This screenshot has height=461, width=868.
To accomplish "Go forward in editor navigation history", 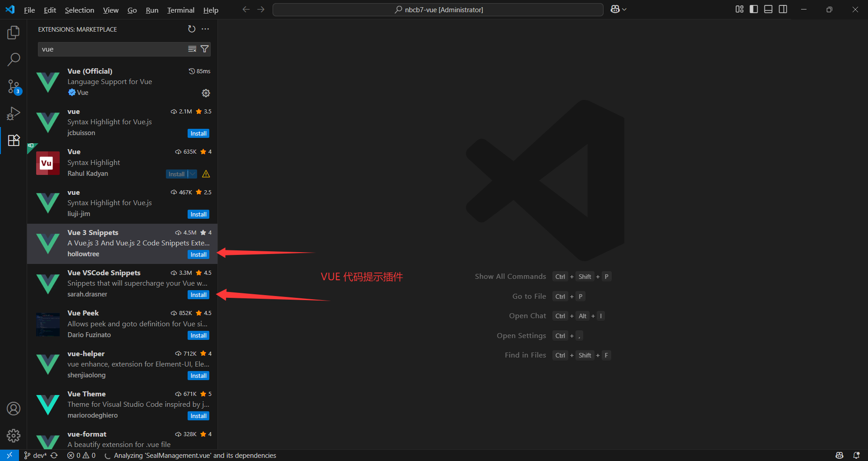I will (x=261, y=9).
